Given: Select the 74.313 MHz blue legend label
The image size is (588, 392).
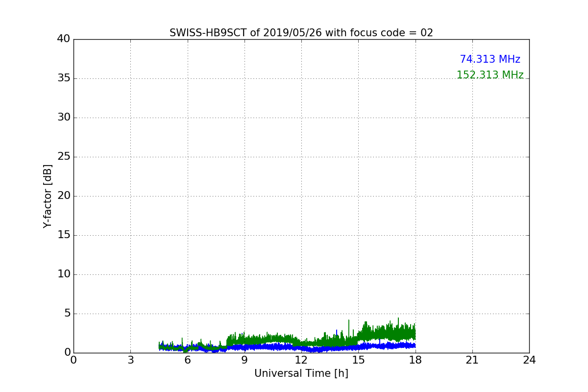Looking at the screenshot, I should point(490,59).
